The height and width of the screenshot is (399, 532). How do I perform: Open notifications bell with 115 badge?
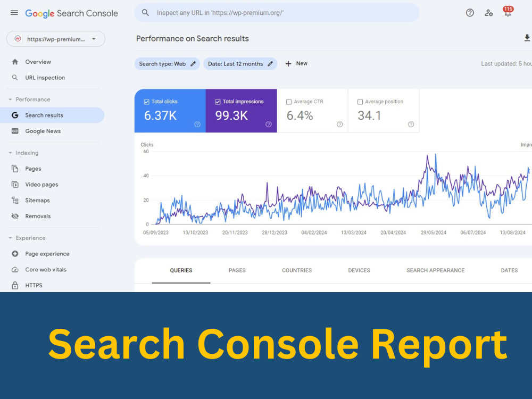click(x=508, y=12)
